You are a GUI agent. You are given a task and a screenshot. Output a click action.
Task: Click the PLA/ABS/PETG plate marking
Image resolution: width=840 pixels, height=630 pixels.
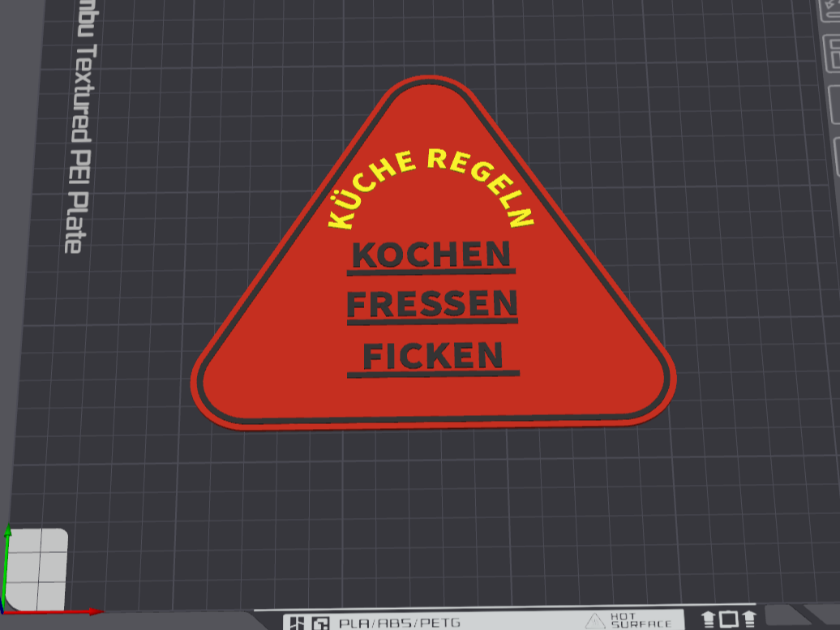point(399,623)
